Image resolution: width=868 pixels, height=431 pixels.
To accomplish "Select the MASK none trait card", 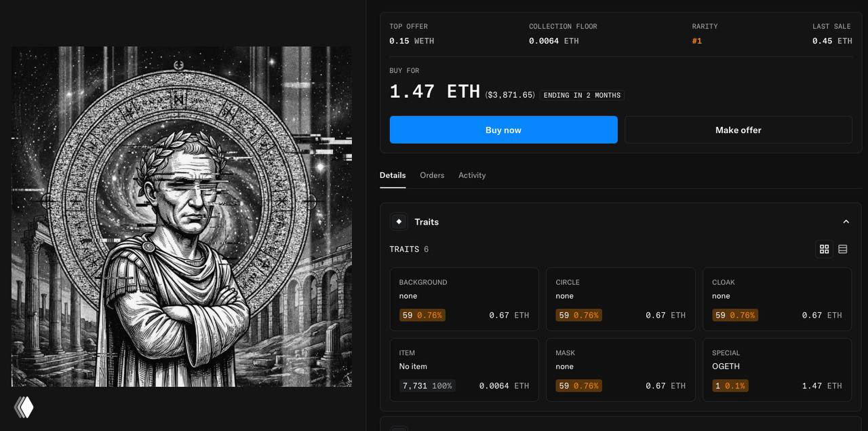I will click(620, 370).
